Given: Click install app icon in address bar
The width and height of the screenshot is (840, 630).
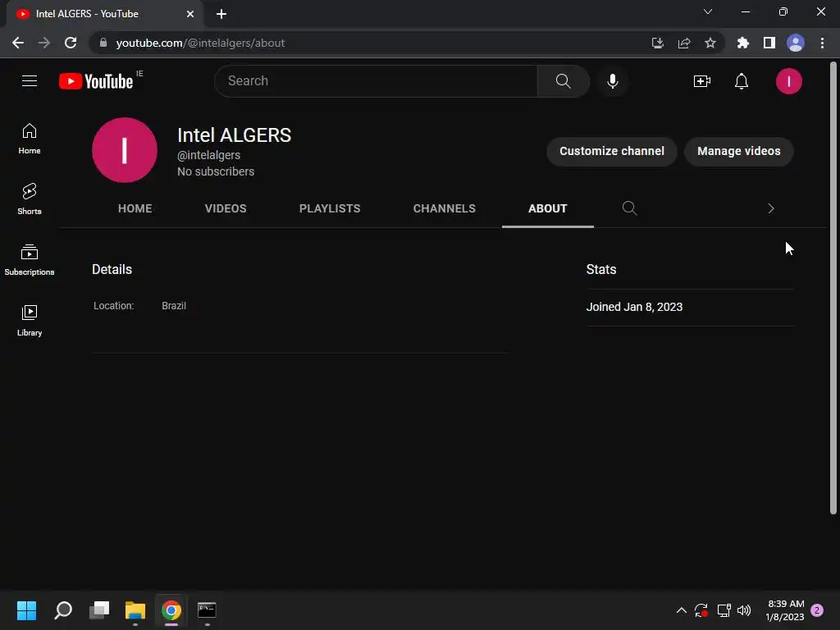Looking at the screenshot, I should click(658, 43).
